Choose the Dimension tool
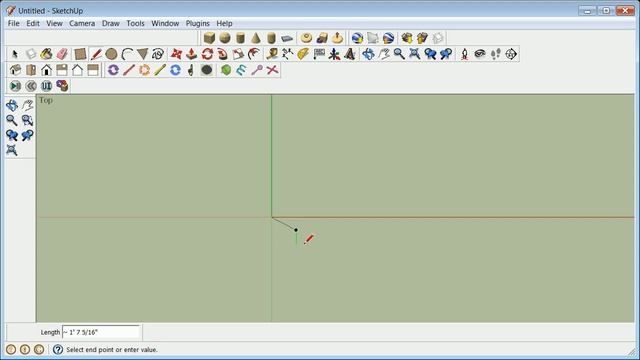Image resolution: width=640 pixels, height=360 pixels. 287,54
